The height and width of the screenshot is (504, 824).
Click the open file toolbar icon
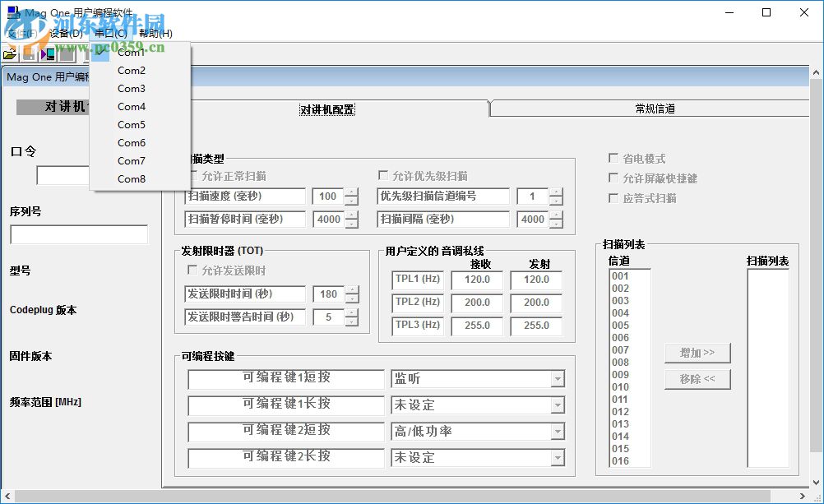coord(8,53)
